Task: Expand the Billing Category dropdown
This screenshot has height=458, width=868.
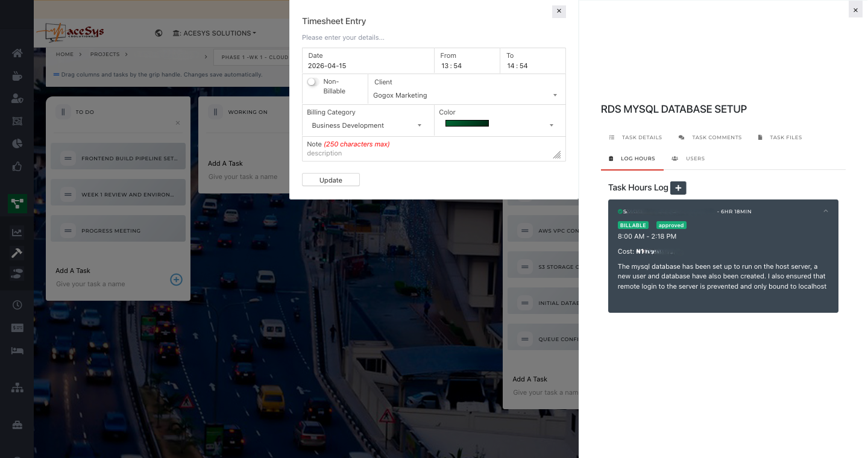Action: (366, 125)
